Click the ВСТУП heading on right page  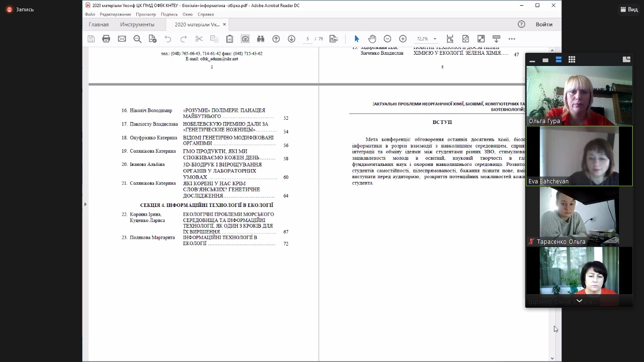point(442,122)
